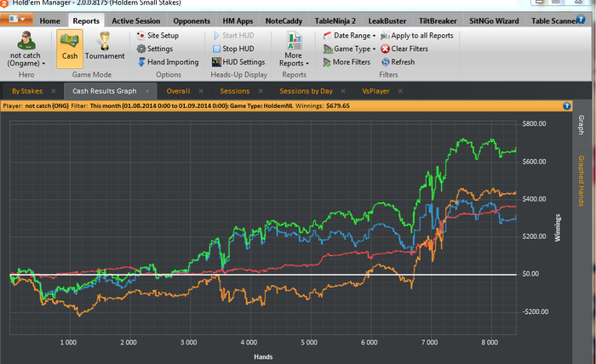
Task: Open Hand Importing
Action: (168, 62)
